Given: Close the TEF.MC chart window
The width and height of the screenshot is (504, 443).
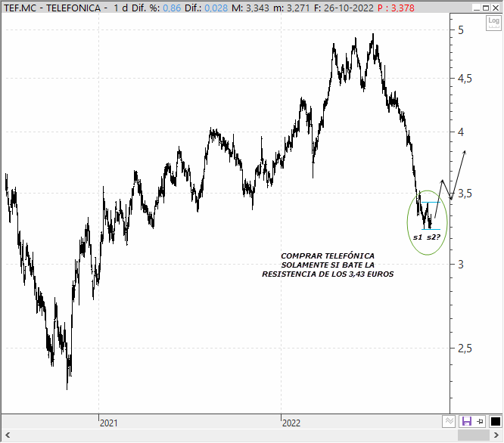Looking at the screenshot, I should pyautogui.click(x=496, y=8).
